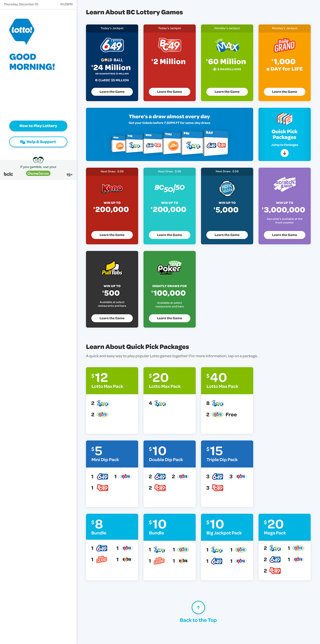Tap the BC/49 logo on the red card
This screenshot has height=644, width=320.
pyautogui.click(x=169, y=45)
